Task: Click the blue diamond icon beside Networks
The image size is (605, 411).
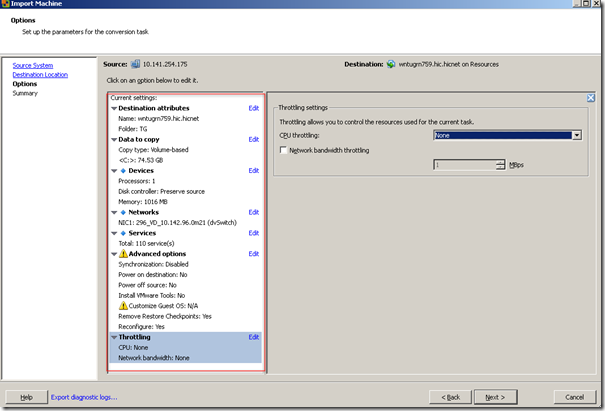Action: (123, 212)
